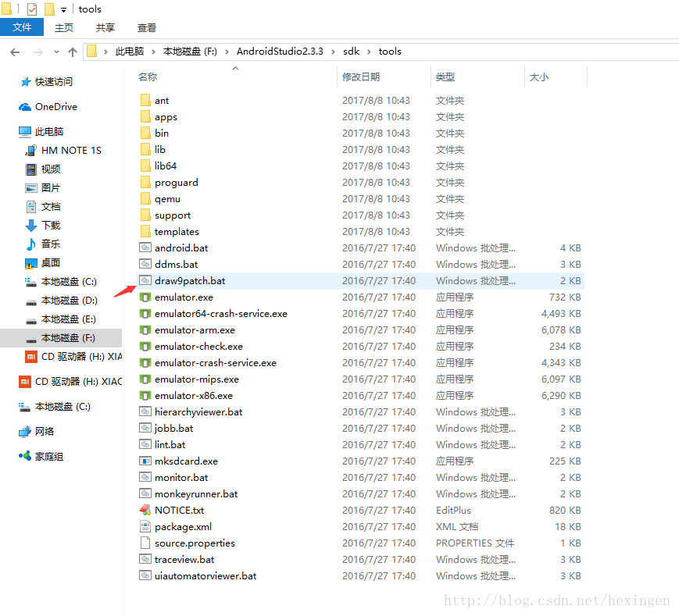Click the lib64 folder icon
The height and width of the screenshot is (616, 679).
tap(145, 166)
